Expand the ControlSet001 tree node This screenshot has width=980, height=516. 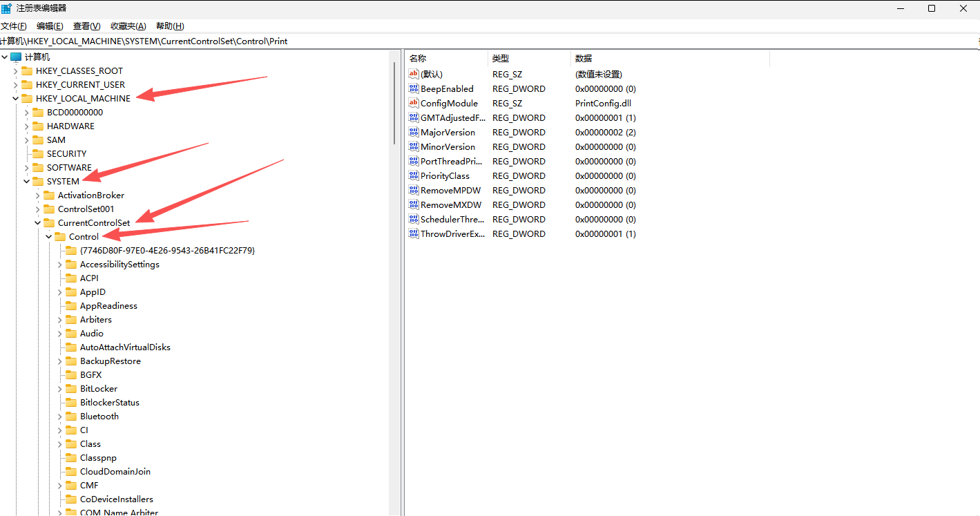pyautogui.click(x=37, y=209)
